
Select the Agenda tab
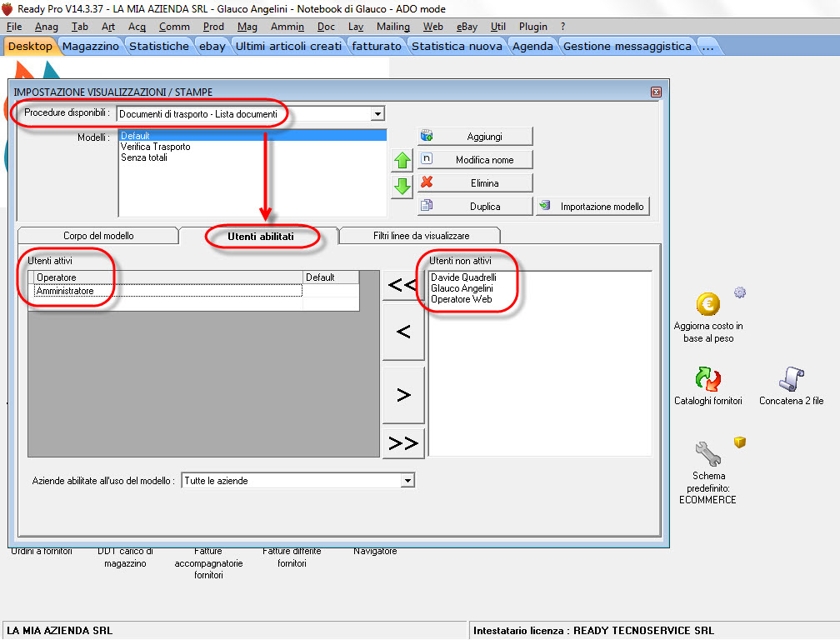click(532, 46)
